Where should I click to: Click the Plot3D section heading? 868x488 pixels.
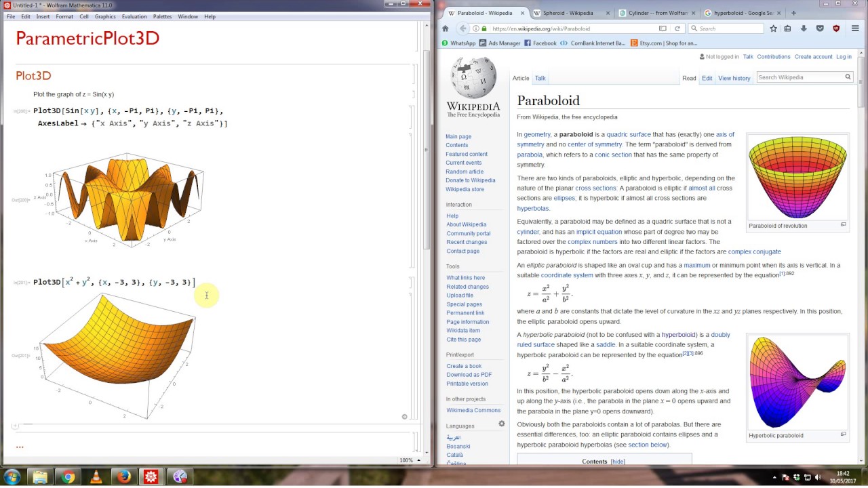33,76
